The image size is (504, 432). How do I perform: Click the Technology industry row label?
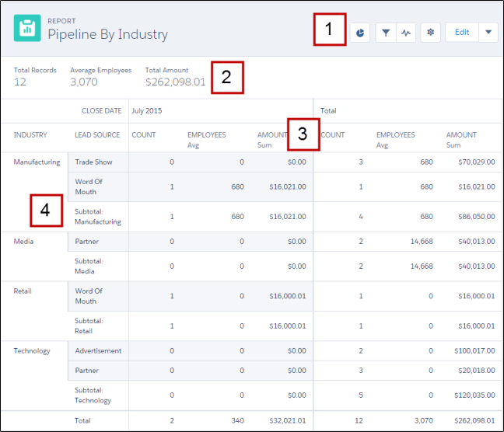pos(32,351)
